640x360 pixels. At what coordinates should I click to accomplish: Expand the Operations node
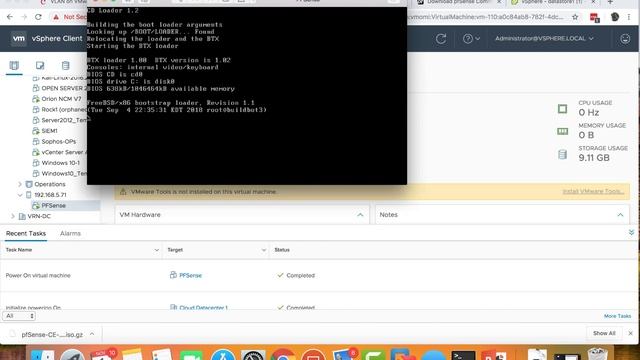(x=20, y=184)
